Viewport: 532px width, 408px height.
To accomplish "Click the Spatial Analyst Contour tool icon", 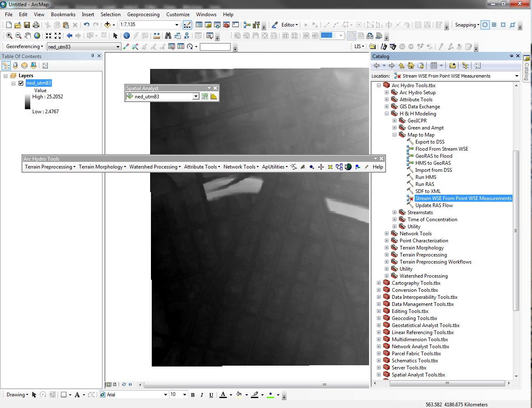I will click(x=205, y=96).
